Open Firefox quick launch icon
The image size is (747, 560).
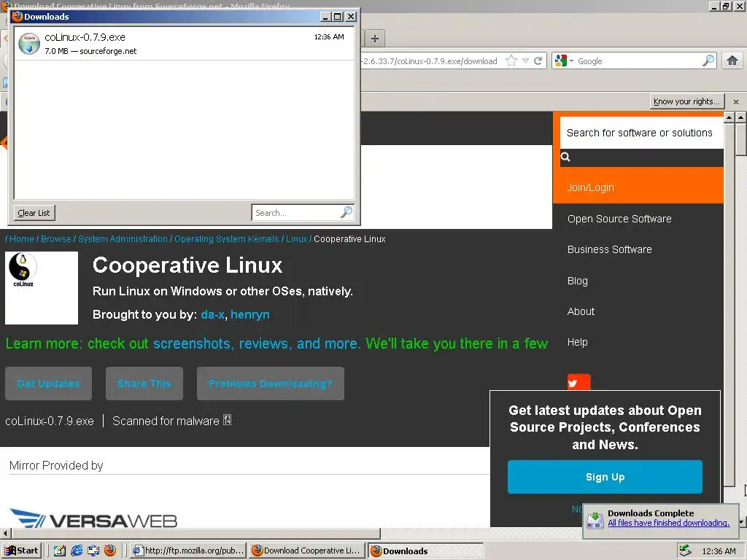pyautogui.click(x=110, y=551)
